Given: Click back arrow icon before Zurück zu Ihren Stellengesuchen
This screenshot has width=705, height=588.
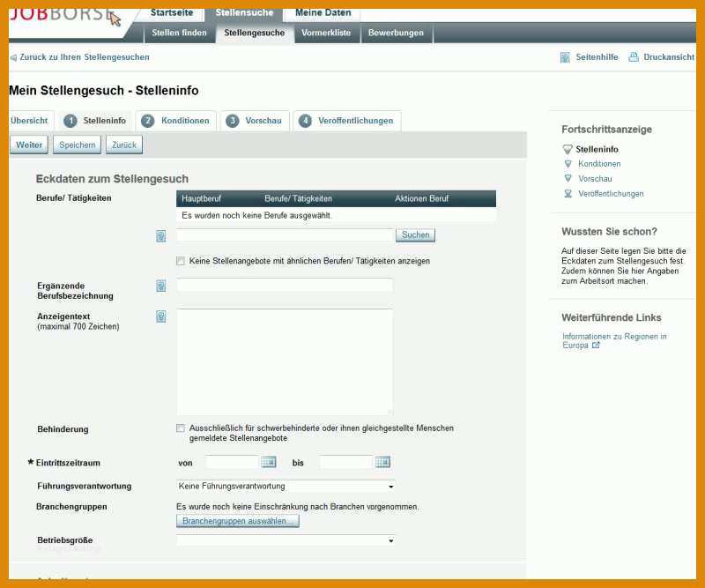Looking at the screenshot, I should 13,57.
